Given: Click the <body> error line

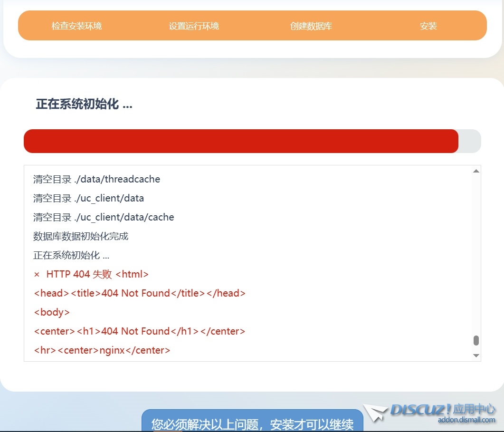Looking at the screenshot, I should coord(52,312).
